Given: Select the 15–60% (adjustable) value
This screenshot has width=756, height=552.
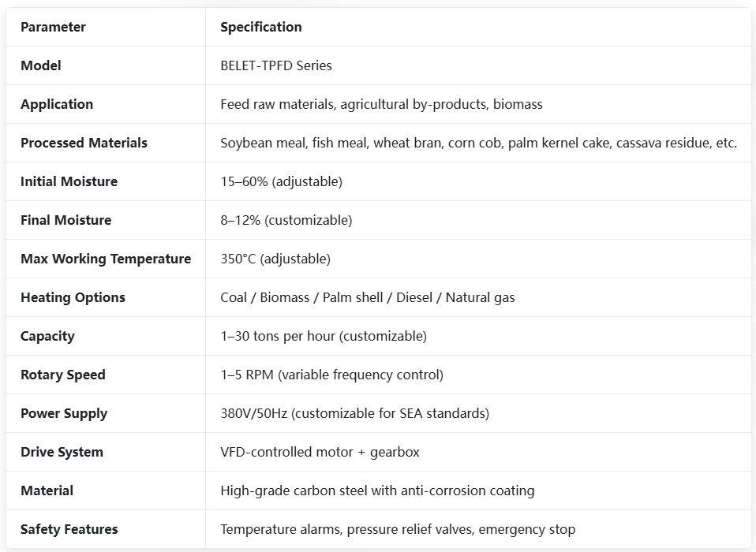Looking at the screenshot, I should pos(281,181).
